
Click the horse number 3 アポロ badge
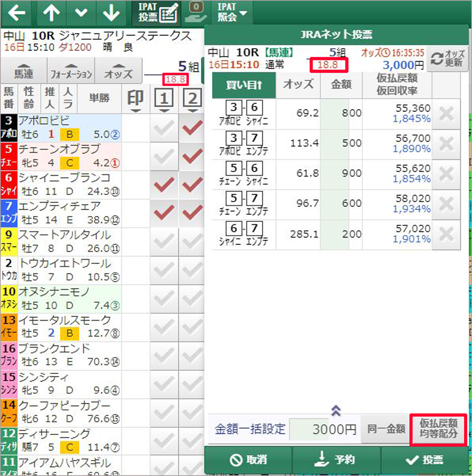pos(9,128)
